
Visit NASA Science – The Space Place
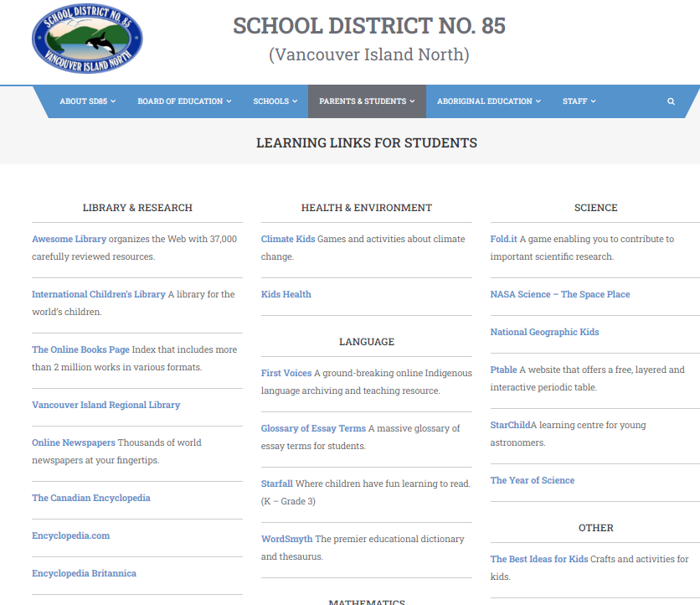pos(560,294)
